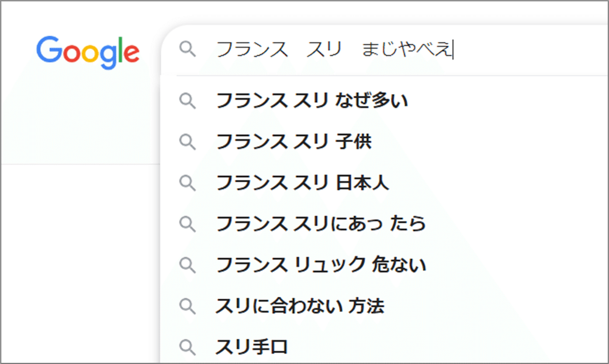The height and width of the screenshot is (364, 609).
Task: Choose suggestion フランス スリ 日本人
Action: (x=303, y=183)
